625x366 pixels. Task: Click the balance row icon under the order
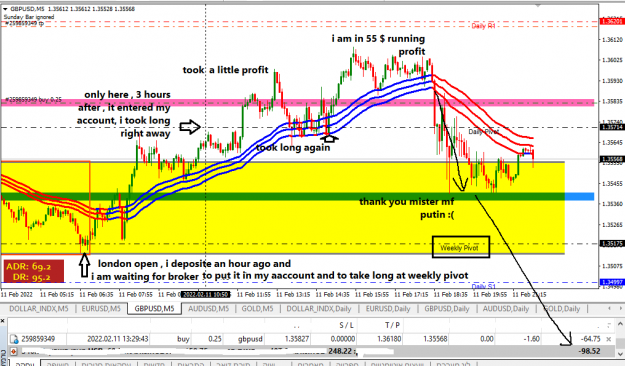coord(14,351)
